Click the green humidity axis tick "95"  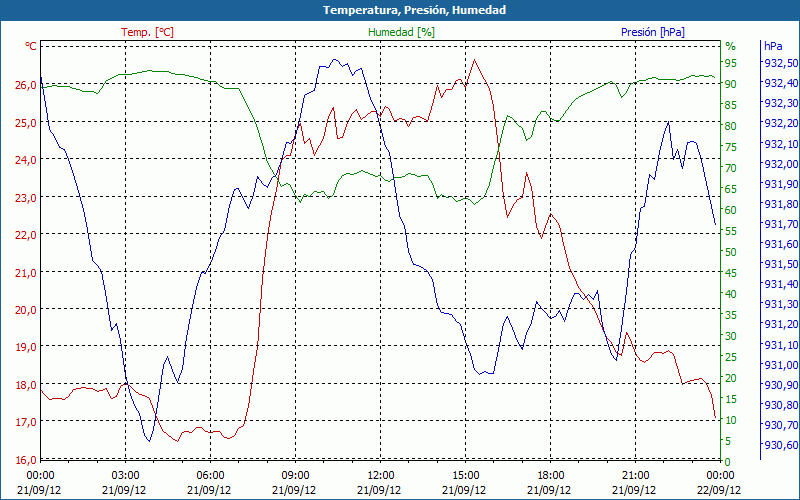[731, 63]
